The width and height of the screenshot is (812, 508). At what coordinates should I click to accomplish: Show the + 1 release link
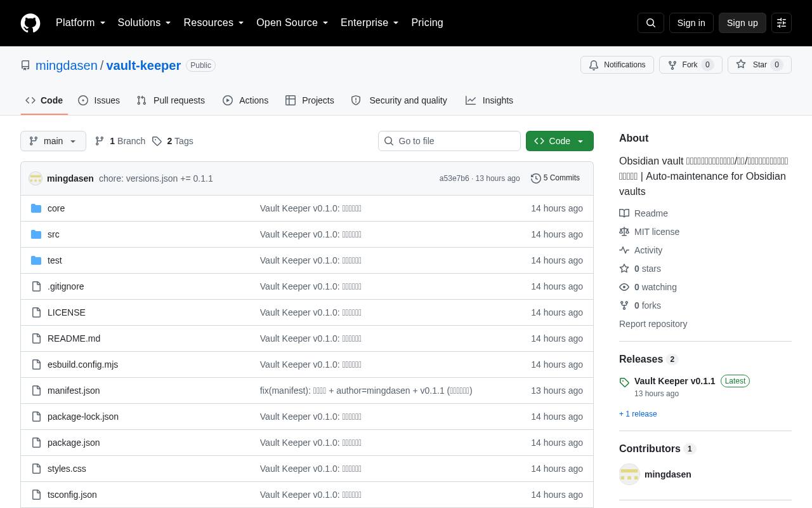click(638, 414)
